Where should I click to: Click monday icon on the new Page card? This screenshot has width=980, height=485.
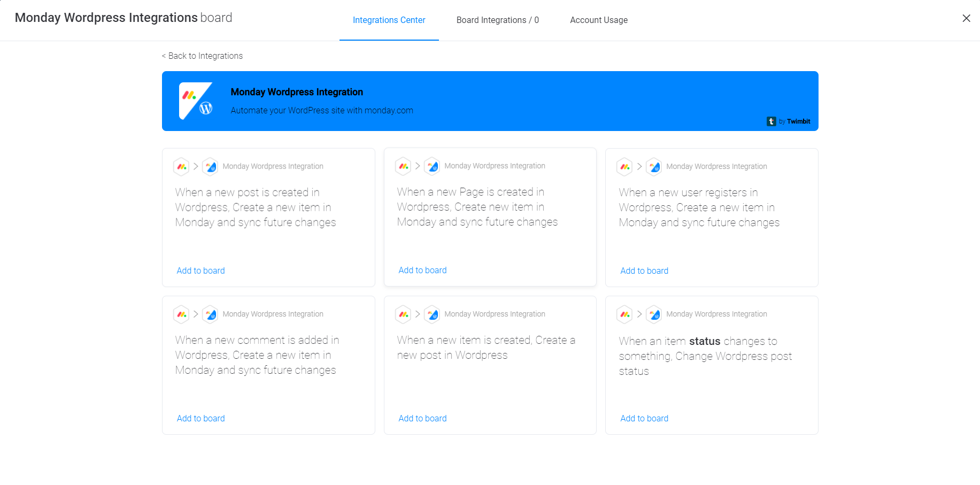[404, 166]
